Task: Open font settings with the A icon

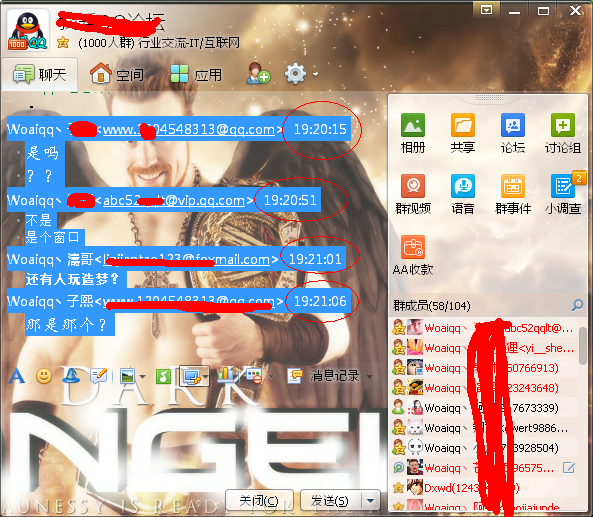Action: coord(17,376)
